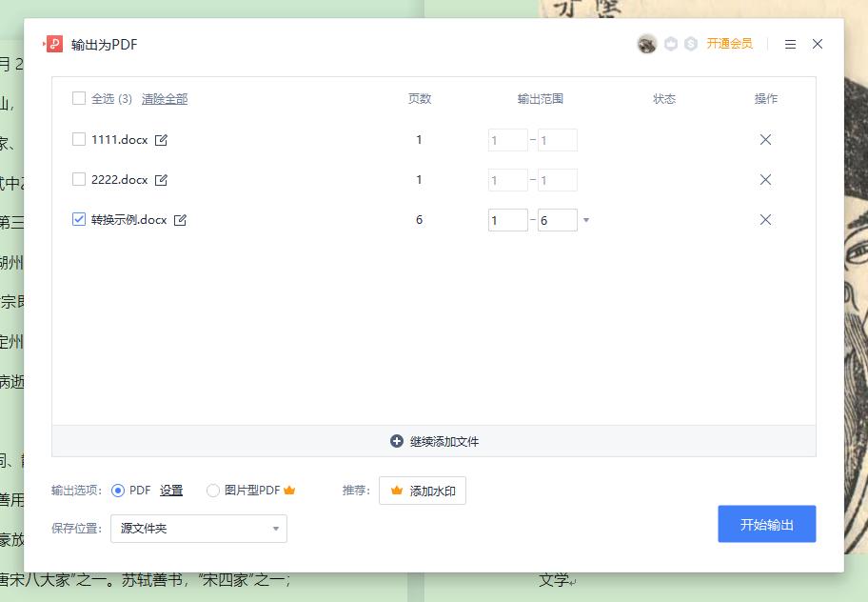Image resolution: width=868 pixels, height=602 pixels.
Task: Remove 1111.docx using its X delete icon
Action: [765, 139]
